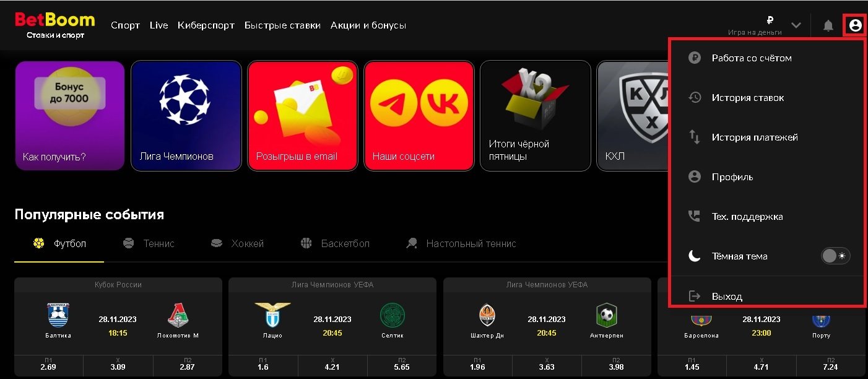Screen dimensions: 868x379
Task: Click the BetBoom logo
Action: click(x=54, y=25)
